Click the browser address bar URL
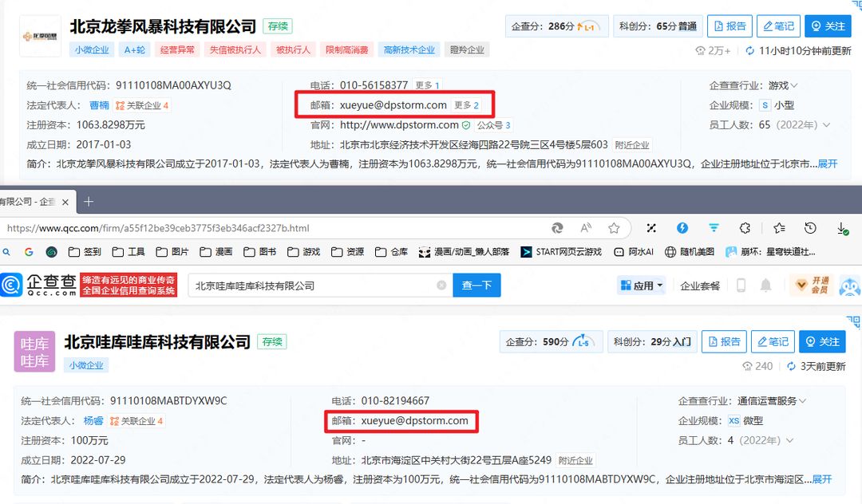The width and height of the screenshot is (862, 504). coord(158,228)
